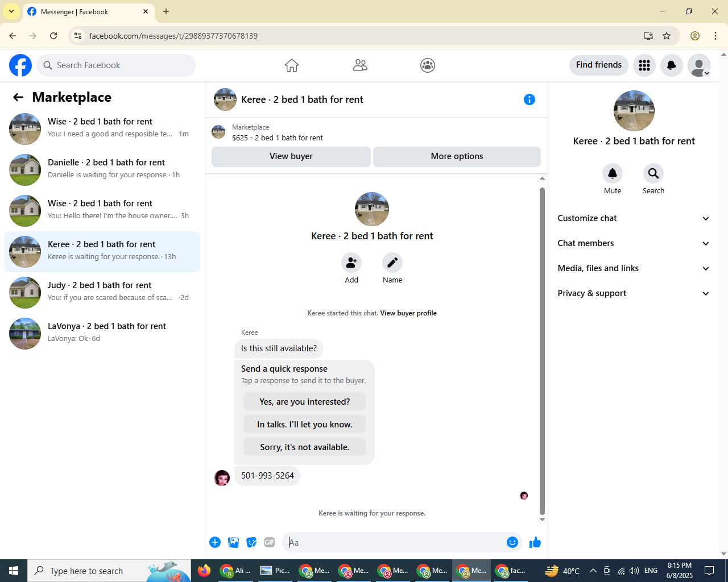Open the notifications bell icon in header
Viewport: 728px width, 582px height.
coord(672,65)
